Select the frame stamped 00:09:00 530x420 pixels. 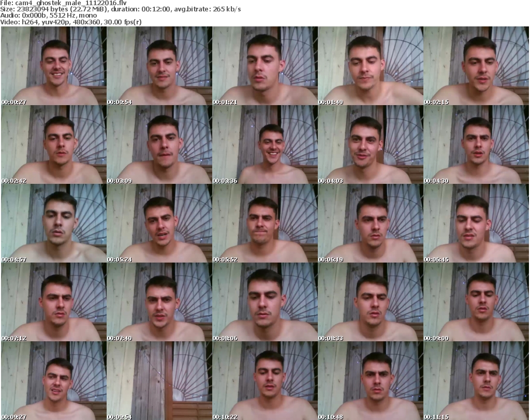476,302
